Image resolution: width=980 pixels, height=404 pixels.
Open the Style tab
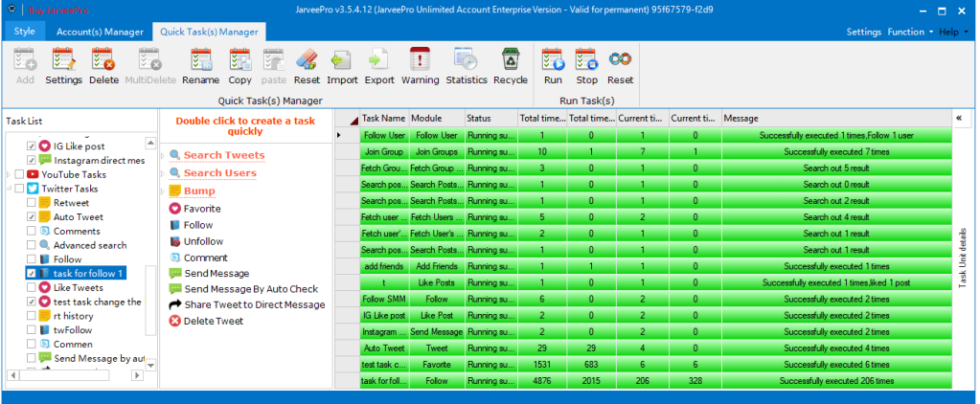25,32
